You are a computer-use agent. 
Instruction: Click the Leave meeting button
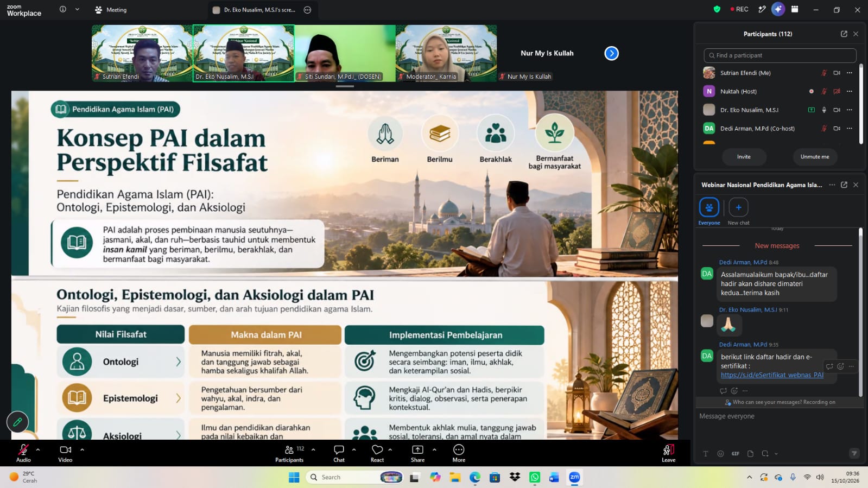(668, 453)
